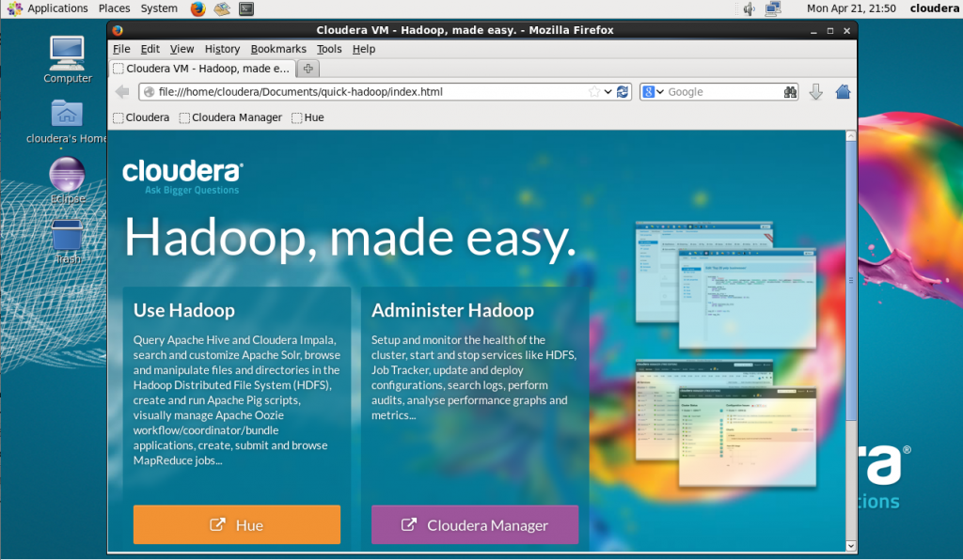The image size is (963, 560).
Task: Open the Applications menu
Action: pos(47,8)
